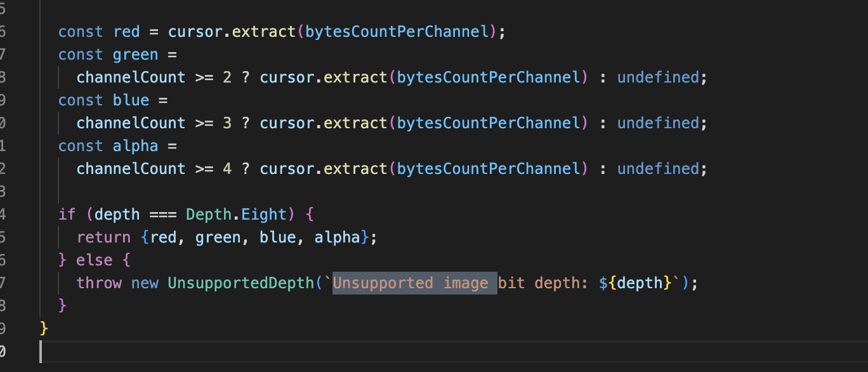Click the const keyword before red
Screen dimensions: 868x372
coord(81,31)
